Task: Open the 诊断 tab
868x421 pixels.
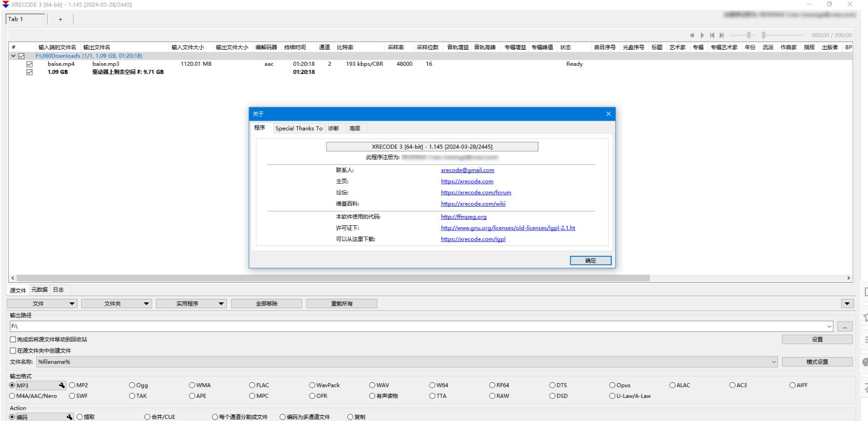Action: click(334, 128)
